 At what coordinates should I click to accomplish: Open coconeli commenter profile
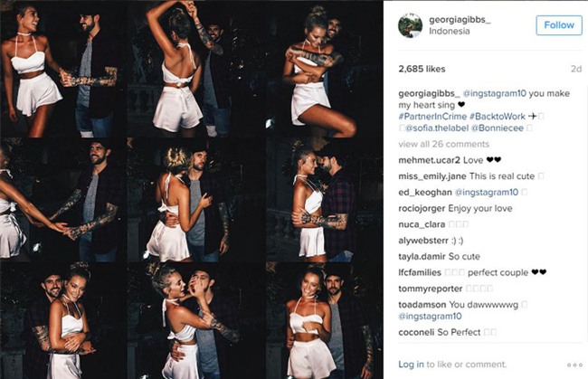click(416, 332)
